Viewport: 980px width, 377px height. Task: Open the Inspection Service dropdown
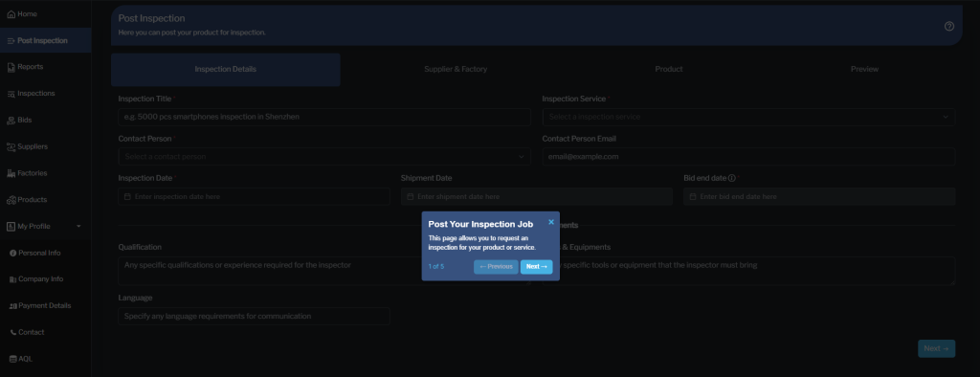click(748, 117)
